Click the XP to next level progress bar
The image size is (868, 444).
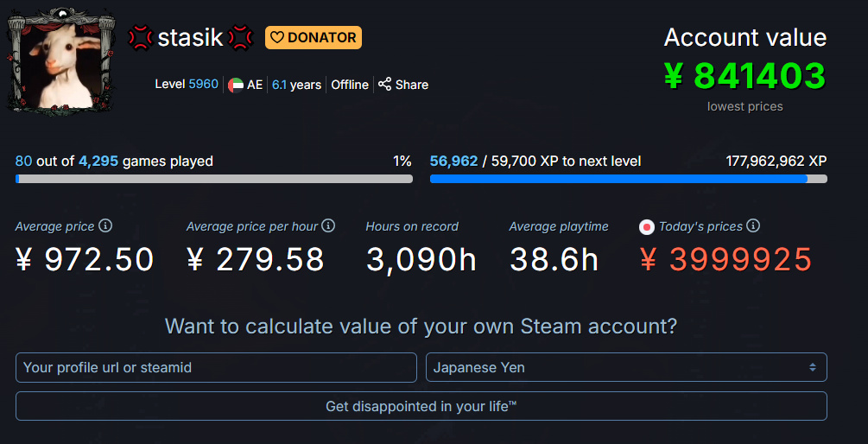(x=628, y=179)
